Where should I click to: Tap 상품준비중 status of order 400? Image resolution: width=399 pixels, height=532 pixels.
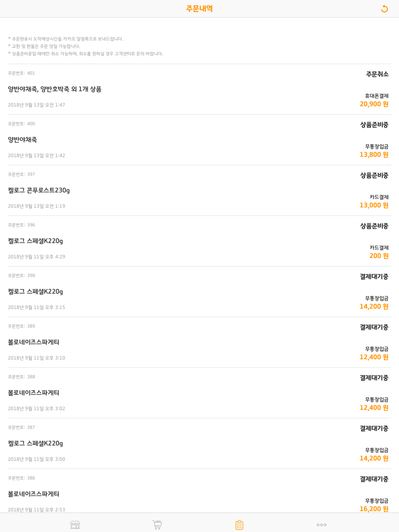click(374, 125)
